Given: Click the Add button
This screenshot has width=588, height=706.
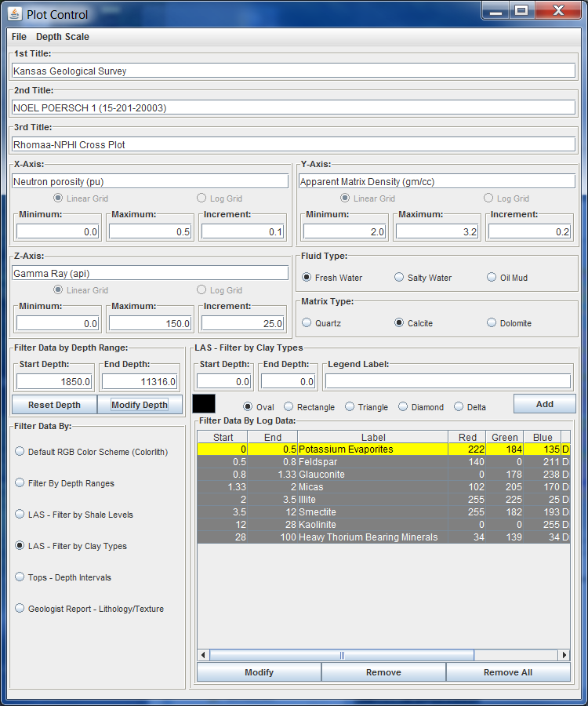Looking at the screenshot, I should click(544, 404).
